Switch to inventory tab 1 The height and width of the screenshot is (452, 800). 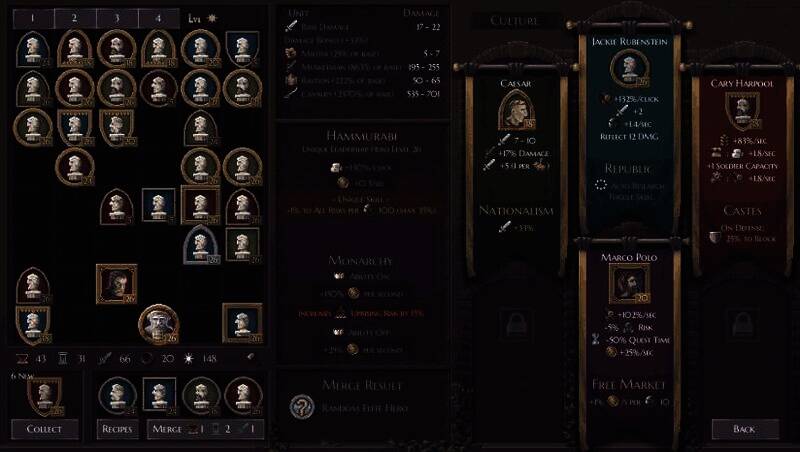tap(33, 18)
